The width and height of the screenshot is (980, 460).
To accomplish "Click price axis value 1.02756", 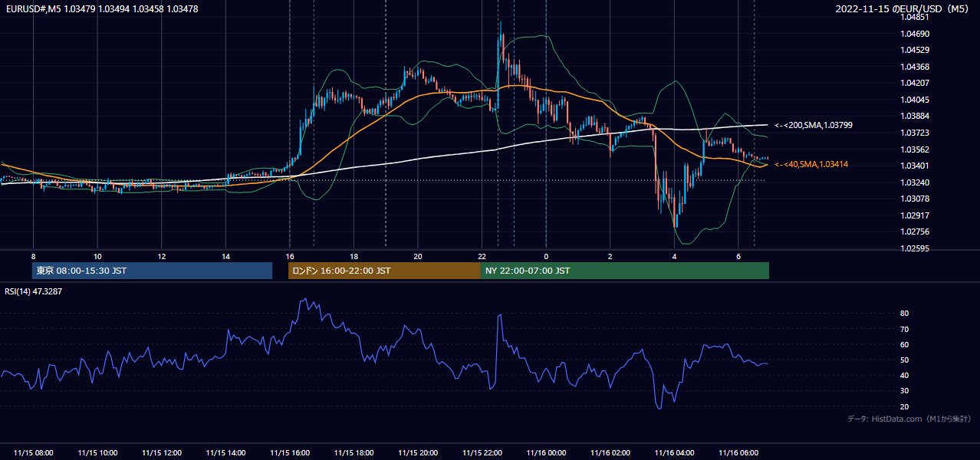I will tap(916, 232).
